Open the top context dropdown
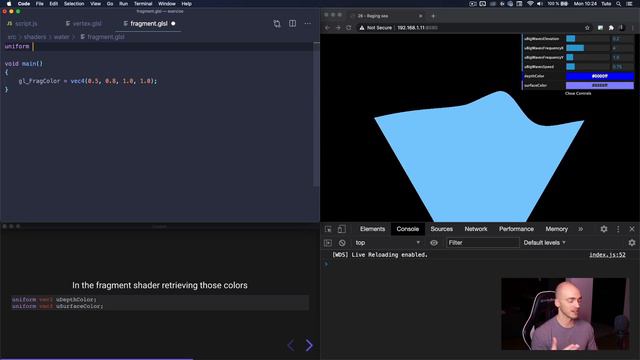The image size is (640, 360). [387, 243]
